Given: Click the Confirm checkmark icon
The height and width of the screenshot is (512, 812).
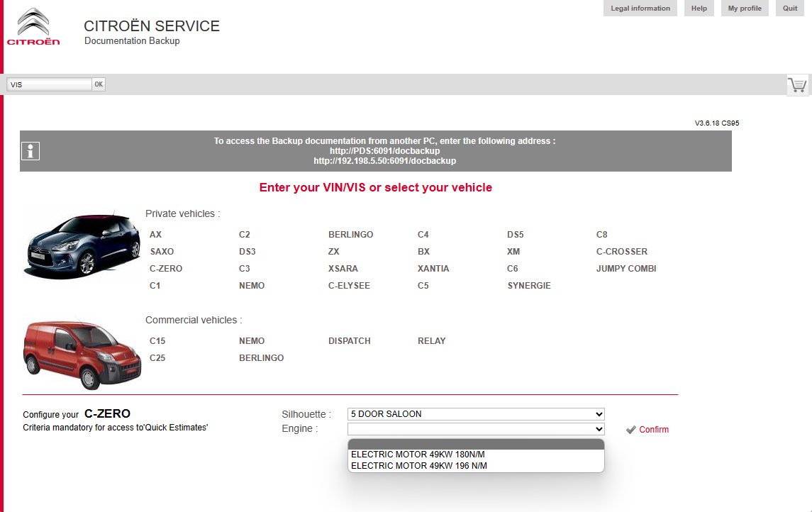Looking at the screenshot, I should [630, 429].
